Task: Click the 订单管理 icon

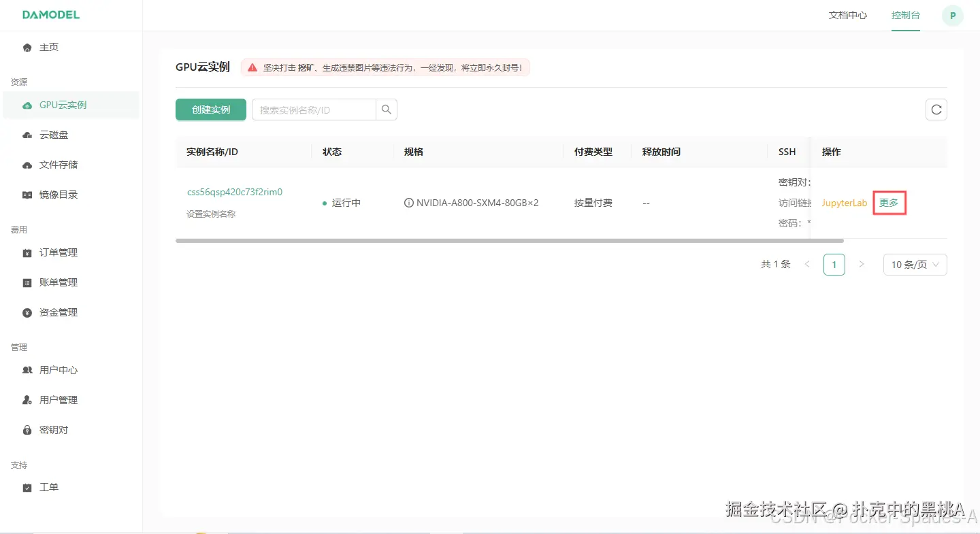Action: 27,253
